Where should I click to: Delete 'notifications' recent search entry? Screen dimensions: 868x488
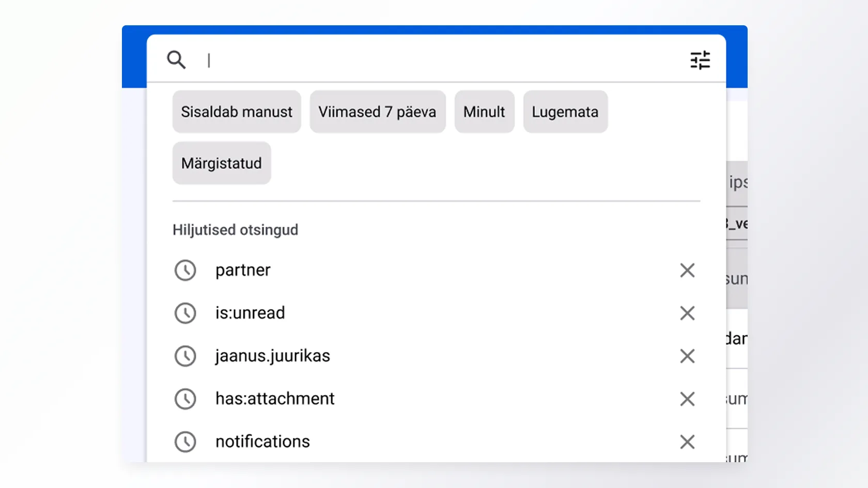coord(687,442)
